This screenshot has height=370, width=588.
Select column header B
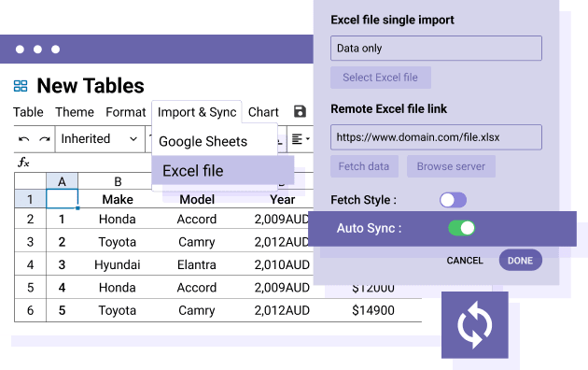(118, 181)
